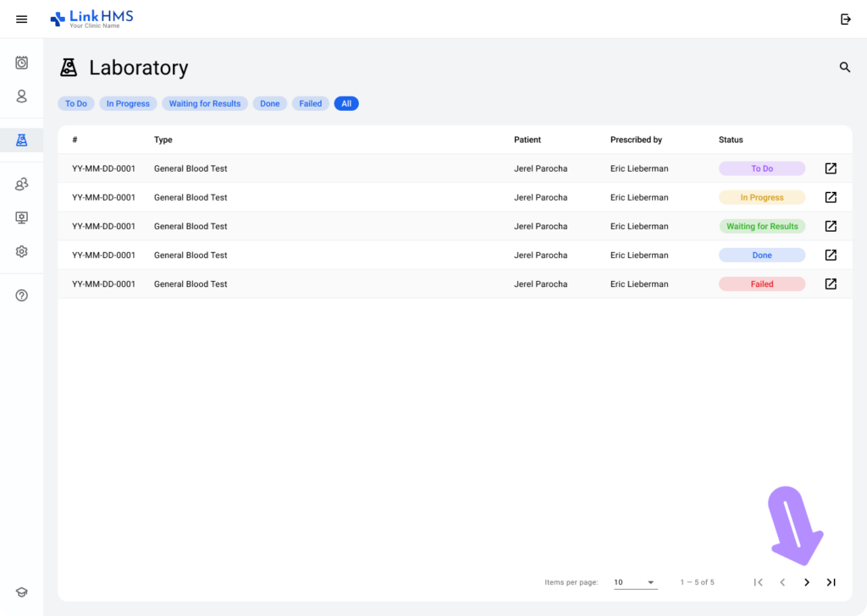Select the All filter chip
Viewport: 867px width, 616px height.
click(346, 103)
